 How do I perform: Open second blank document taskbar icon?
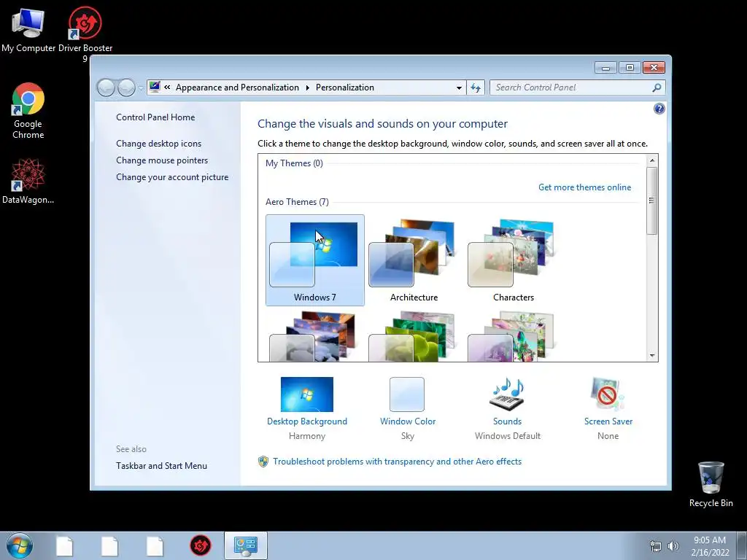(x=109, y=546)
